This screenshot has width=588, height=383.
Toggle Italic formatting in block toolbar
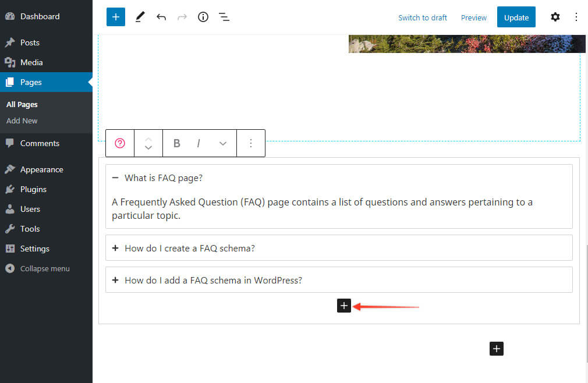coord(198,143)
